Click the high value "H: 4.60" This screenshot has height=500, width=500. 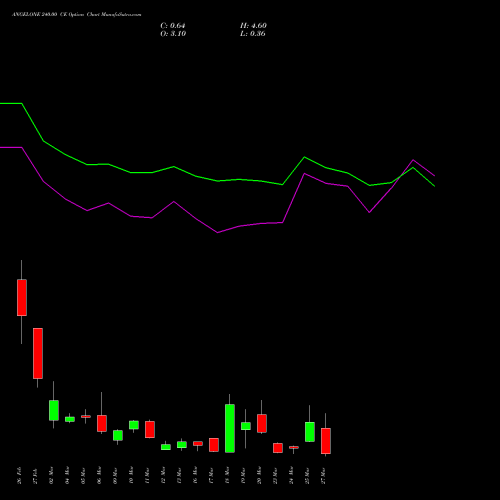tap(253, 26)
